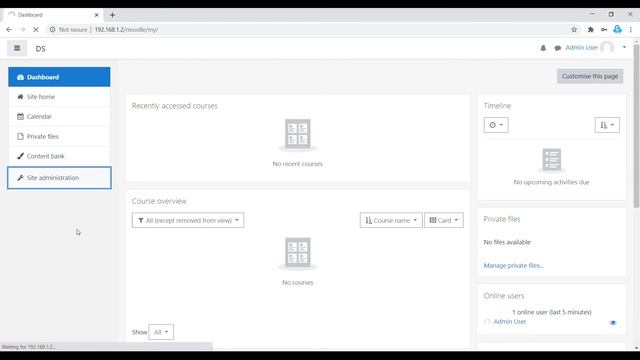Toggle the online visibility eye icon

pos(613,322)
